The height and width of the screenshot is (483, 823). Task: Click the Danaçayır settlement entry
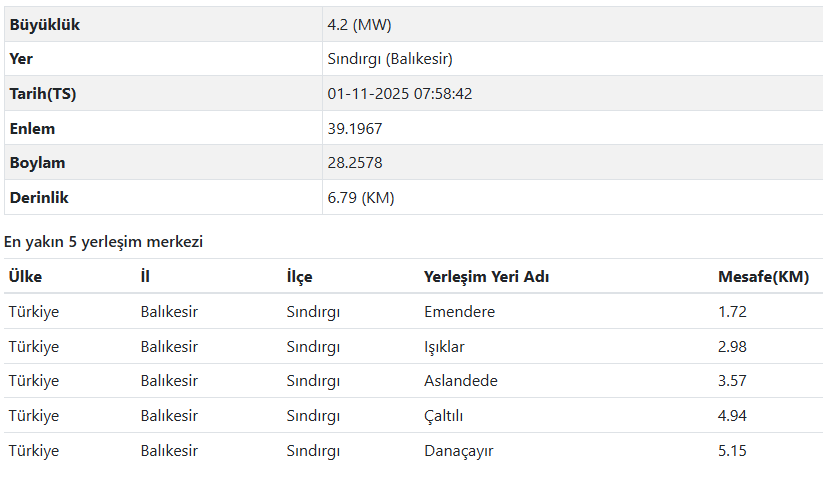coord(459,451)
